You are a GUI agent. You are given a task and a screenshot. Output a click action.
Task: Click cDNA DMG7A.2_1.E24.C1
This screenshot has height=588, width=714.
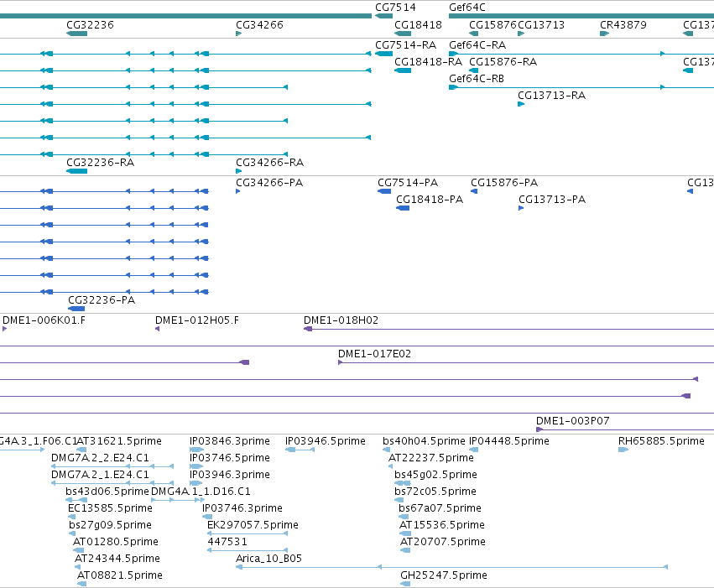[x=100, y=475]
